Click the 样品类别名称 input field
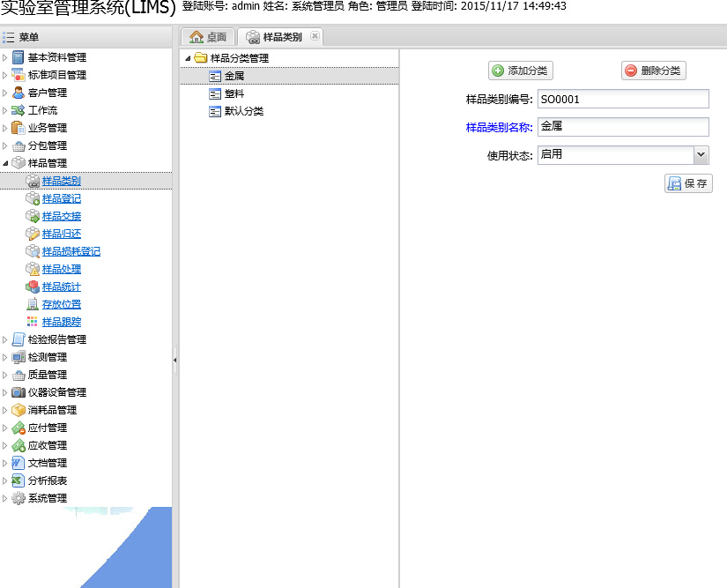This screenshot has height=588, width=727. point(623,127)
